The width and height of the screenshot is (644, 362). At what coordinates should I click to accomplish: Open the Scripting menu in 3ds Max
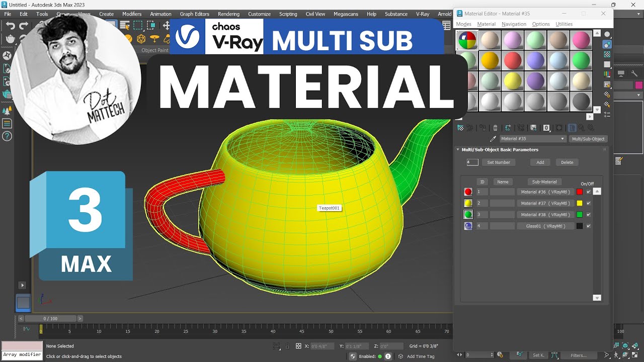(288, 14)
